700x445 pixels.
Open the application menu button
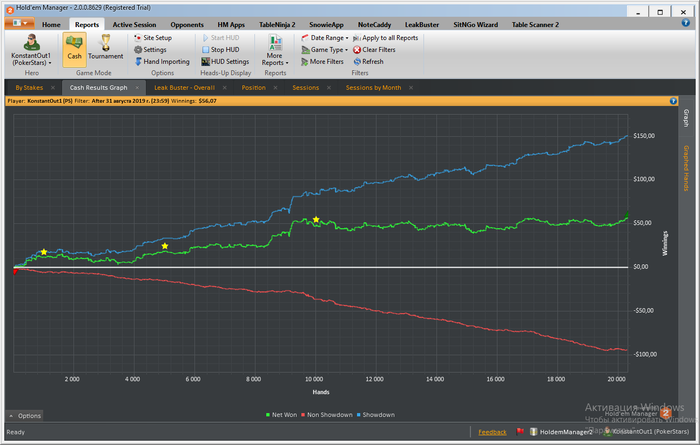tap(19, 23)
